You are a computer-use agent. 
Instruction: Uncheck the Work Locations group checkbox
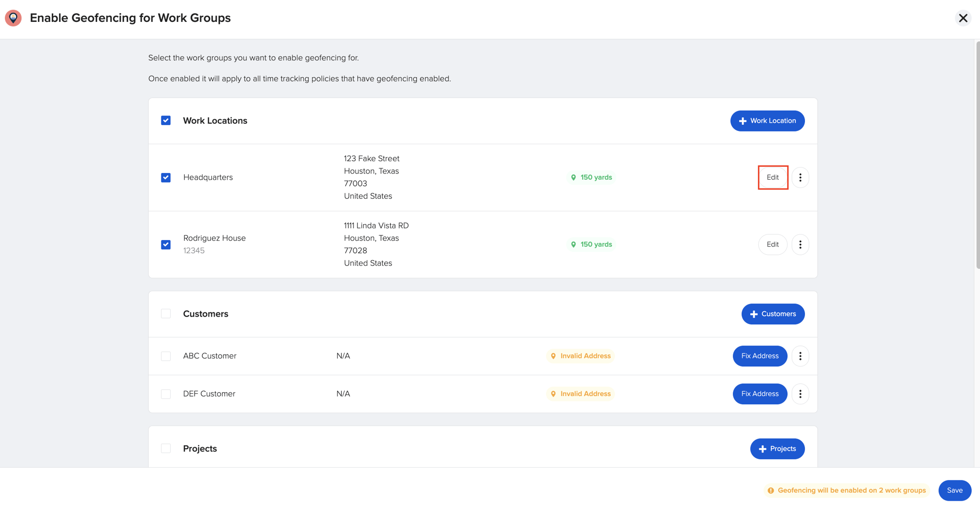(166, 120)
